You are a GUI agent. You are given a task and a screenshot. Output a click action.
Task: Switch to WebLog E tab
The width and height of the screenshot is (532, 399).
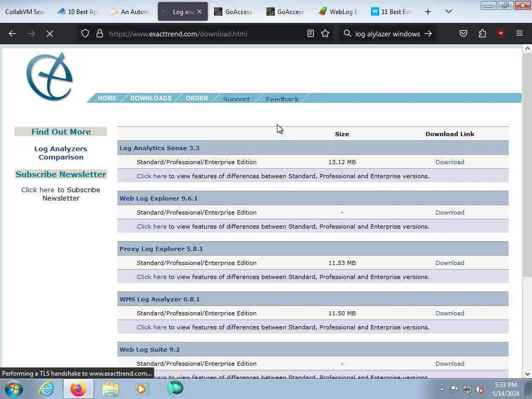click(x=339, y=11)
